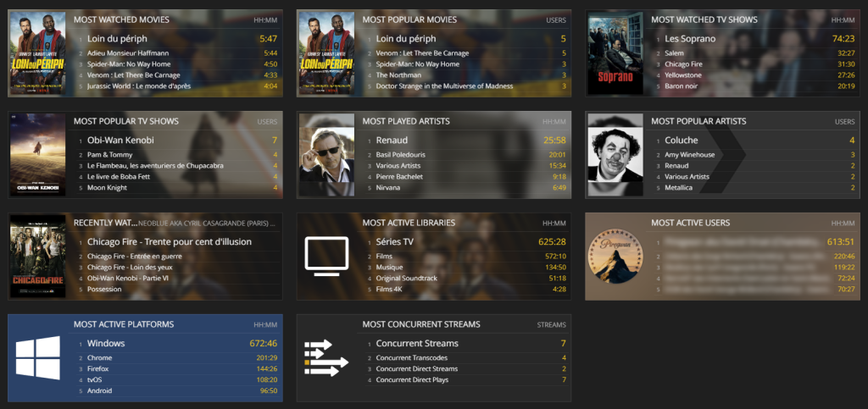868x409 pixels.
Task: Open the Obi-Wan Kenobi poster thumbnail
Action: click(37, 155)
